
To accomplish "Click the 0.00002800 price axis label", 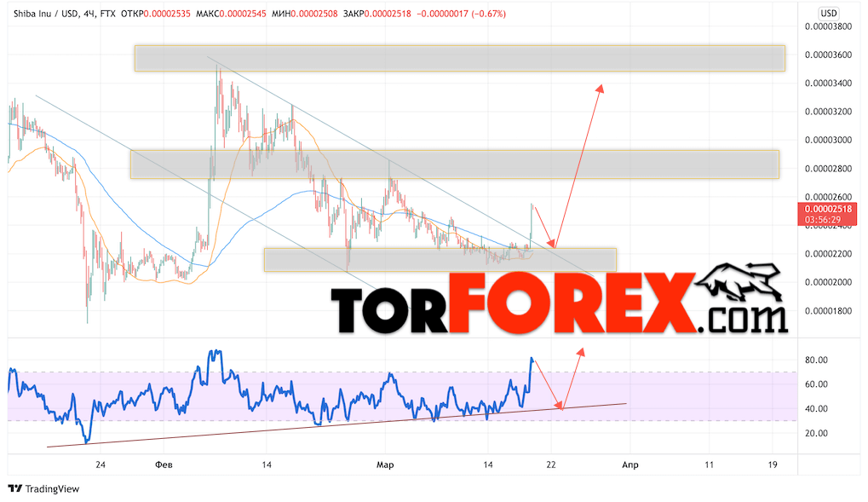I will click(x=828, y=169).
